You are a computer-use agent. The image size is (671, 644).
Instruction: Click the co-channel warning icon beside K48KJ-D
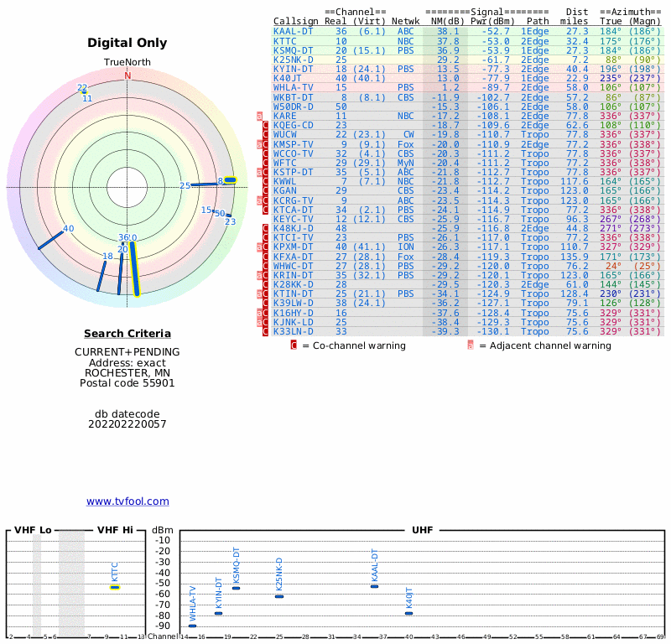[265, 228]
